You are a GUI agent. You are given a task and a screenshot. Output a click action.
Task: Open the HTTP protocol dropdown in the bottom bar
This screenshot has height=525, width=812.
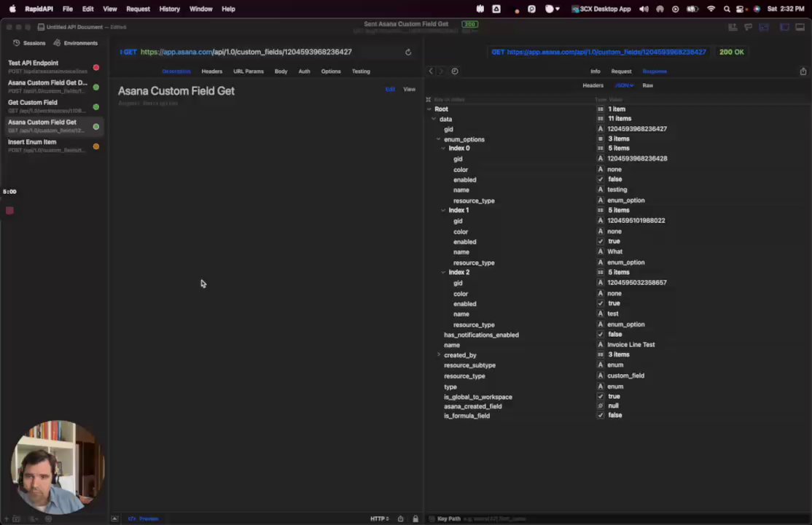(x=380, y=518)
